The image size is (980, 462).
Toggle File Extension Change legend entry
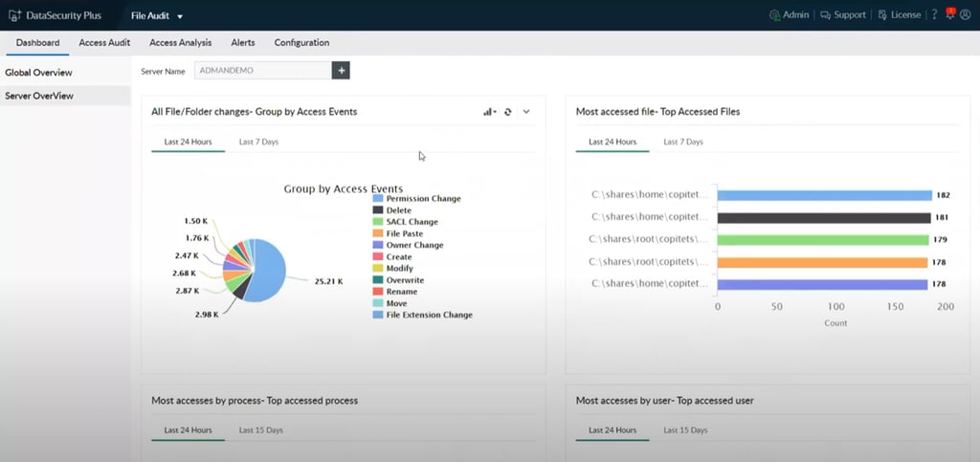pyautogui.click(x=428, y=315)
